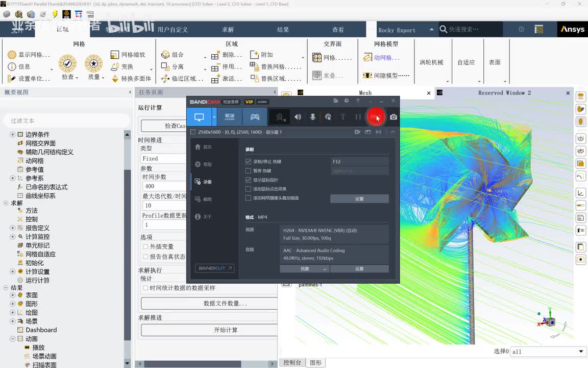
Task: Click 过滤文本 filter text field
Action: coord(66,121)
